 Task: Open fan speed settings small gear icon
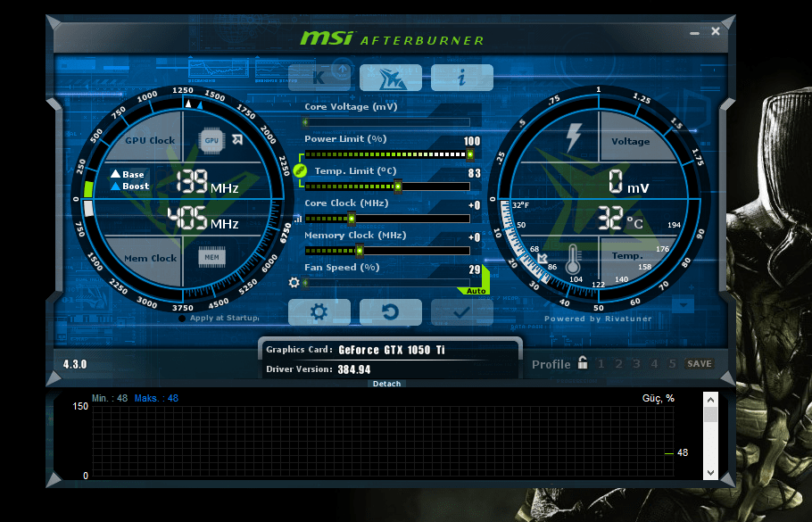click(294, 283)
